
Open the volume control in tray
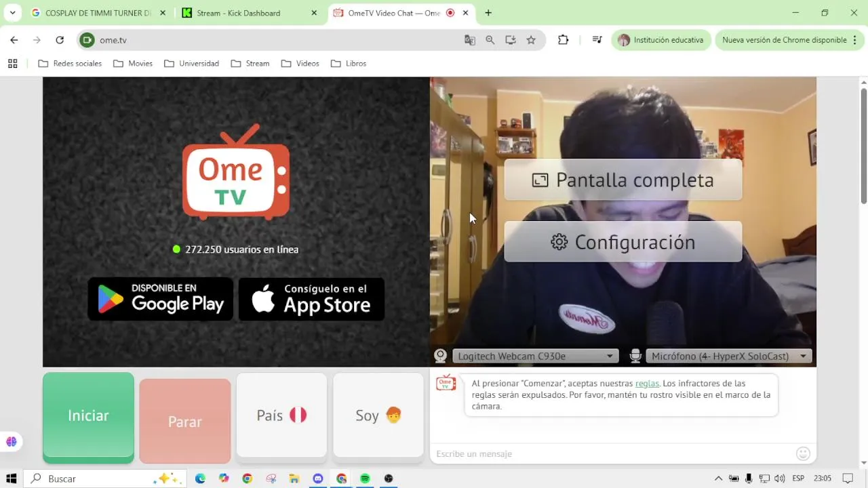[779, 479]
